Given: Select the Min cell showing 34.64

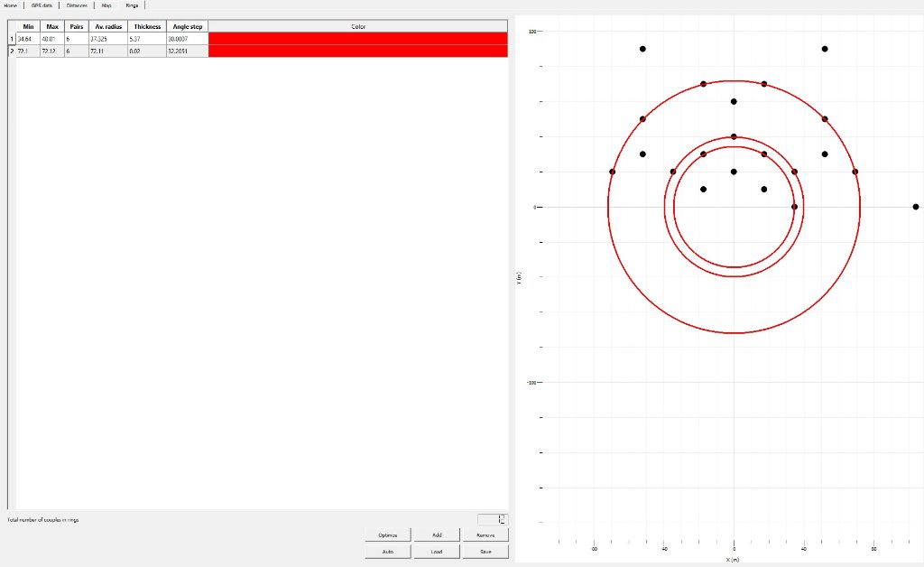Looking at the screenshot, I should coord(29,39).
